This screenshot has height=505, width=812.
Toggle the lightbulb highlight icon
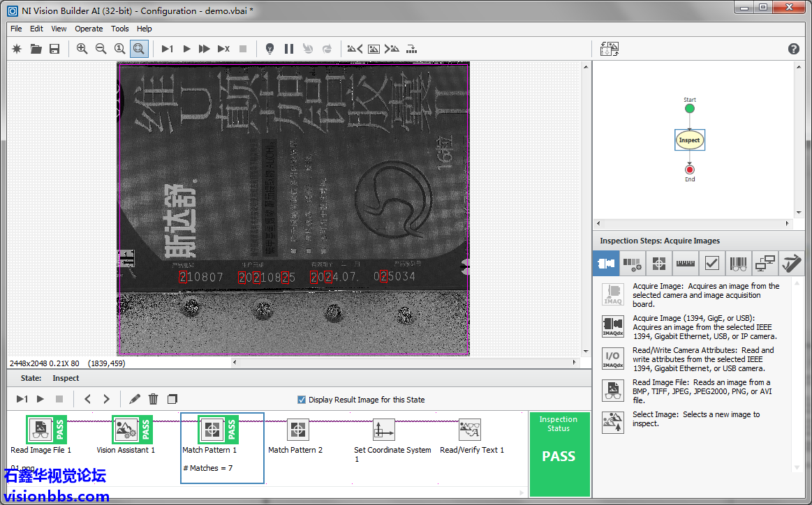(270, 49)
